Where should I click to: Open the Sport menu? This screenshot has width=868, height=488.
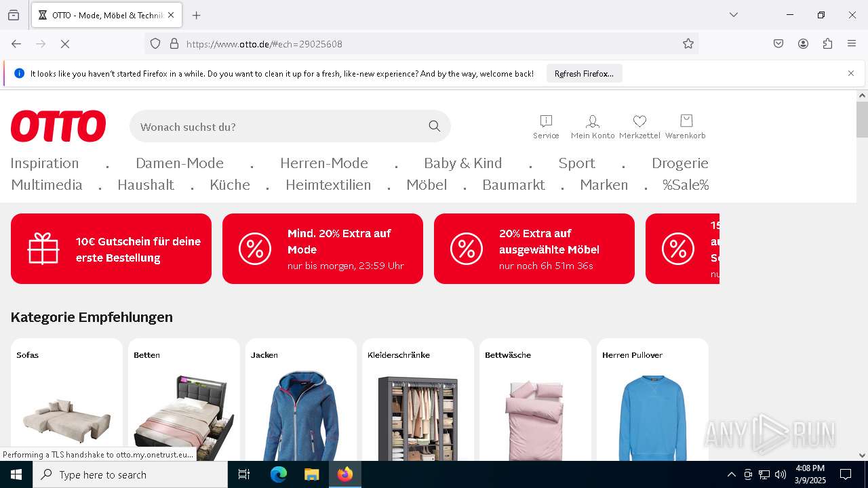pyautogui.click(x=577, y=163)
